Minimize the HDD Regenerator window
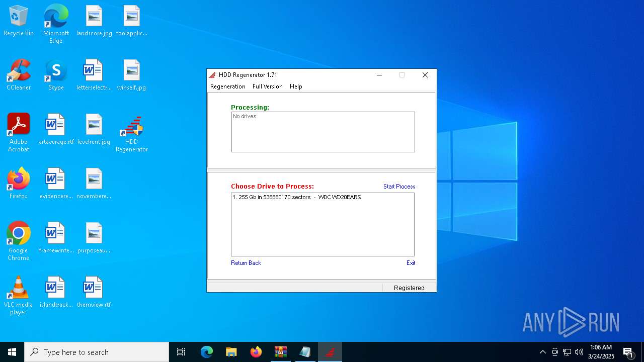The width and height of the screenshot is (644, 362). [379, 75]
